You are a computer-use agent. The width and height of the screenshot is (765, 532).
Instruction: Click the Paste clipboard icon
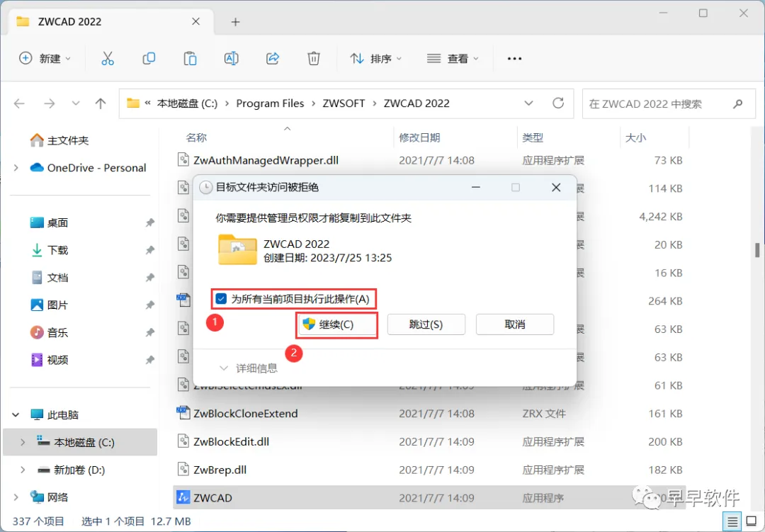190,59
